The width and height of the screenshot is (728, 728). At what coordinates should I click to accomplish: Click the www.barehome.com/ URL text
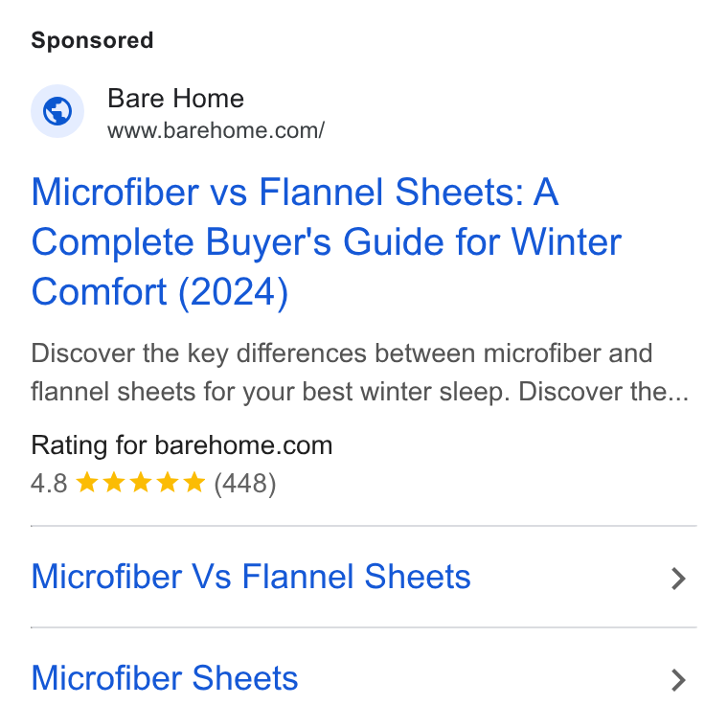(x=216, y=130)
